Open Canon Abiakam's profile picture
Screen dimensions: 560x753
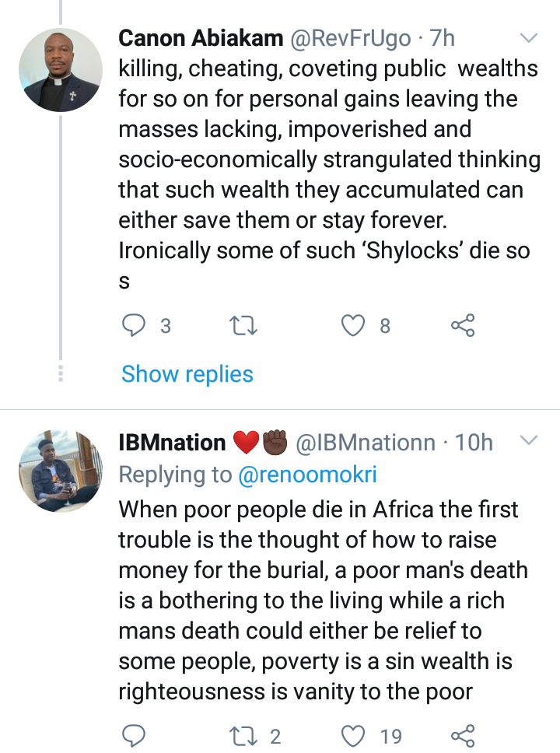(x=61, y=70)
